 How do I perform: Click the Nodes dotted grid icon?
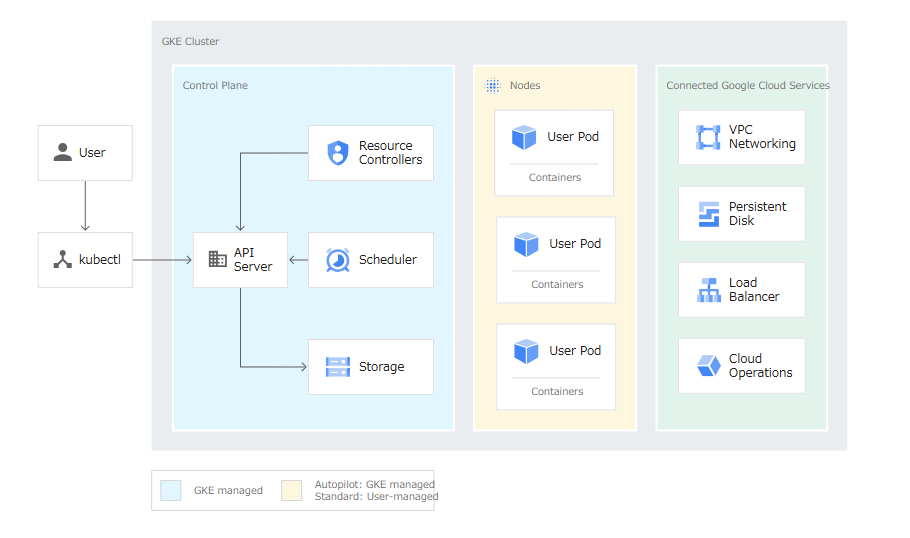coord(493,86)
